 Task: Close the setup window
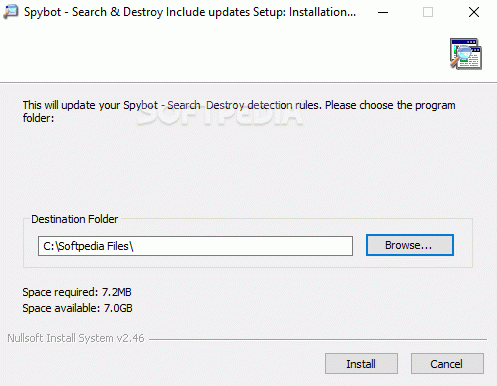click(x=474, y=12)
